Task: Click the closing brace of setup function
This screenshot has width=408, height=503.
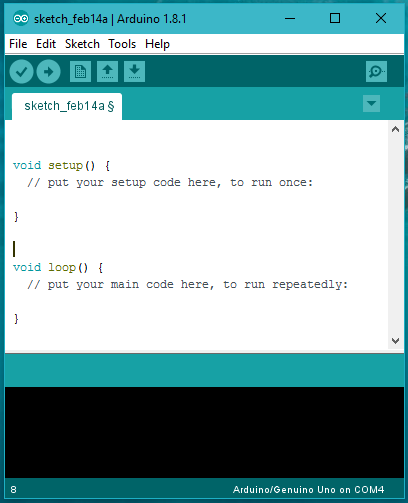Action: (x=16, y=217)
